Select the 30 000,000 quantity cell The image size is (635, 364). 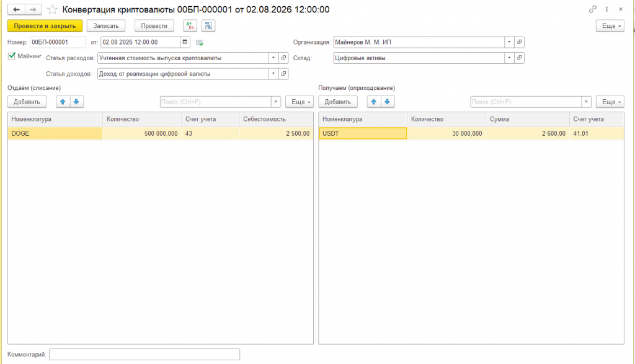point(446,133)
